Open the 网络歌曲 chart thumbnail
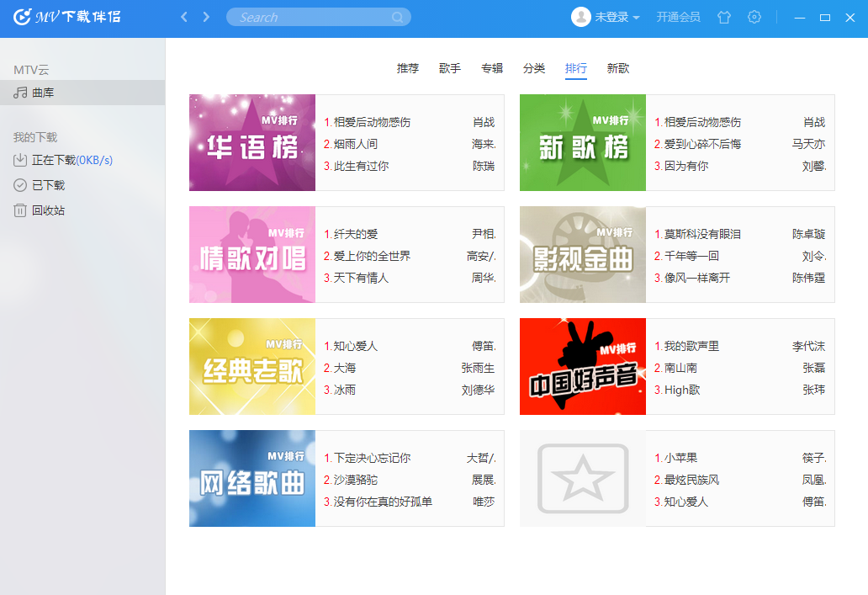 tap(252, 479)
